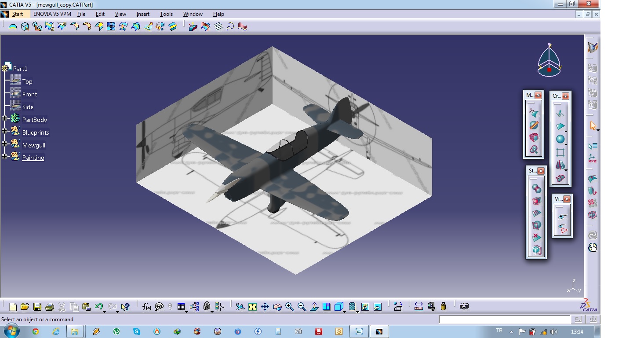
Task: Click the compass red dot in viewport
Action: tap(549, 70)
